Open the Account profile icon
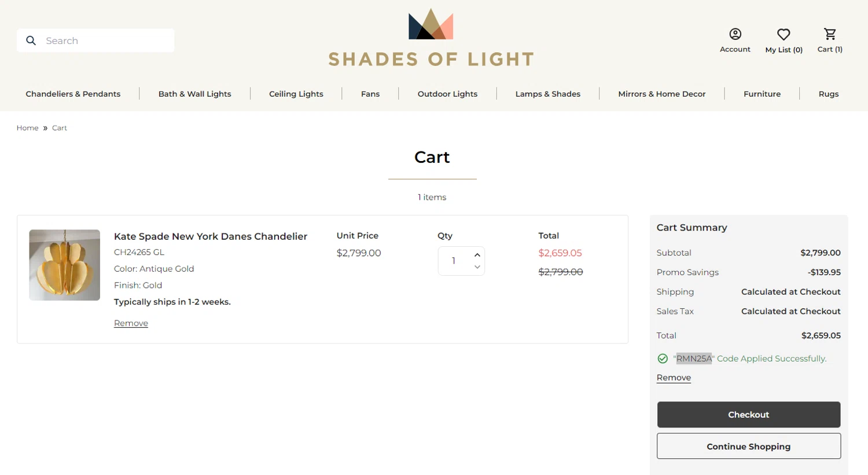Screen dimensions: 868x475 point(735,34)
